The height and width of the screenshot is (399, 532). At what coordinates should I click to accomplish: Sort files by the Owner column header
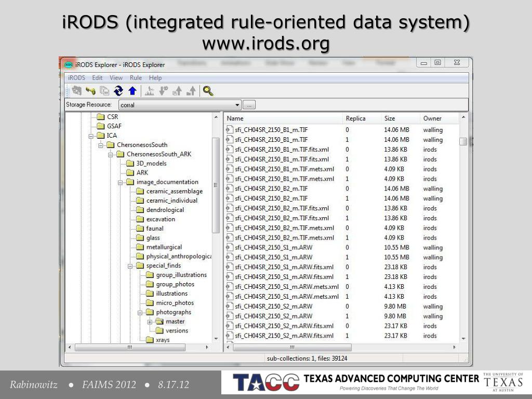[440, 118]
